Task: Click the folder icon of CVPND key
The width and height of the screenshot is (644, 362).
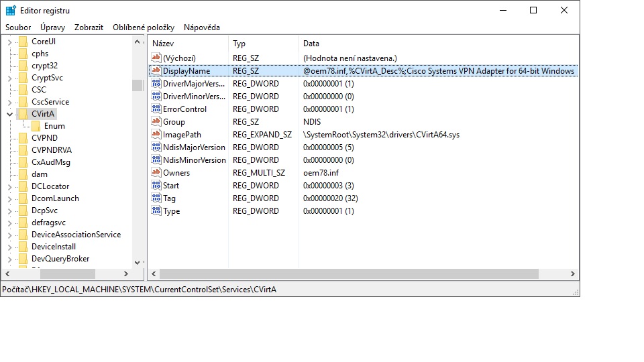Action: click(23, 138)
